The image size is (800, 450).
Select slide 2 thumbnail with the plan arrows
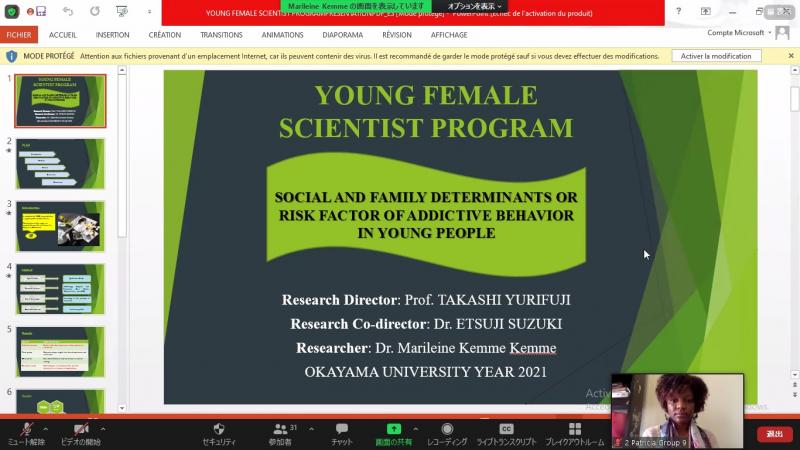tap(60, 164)
